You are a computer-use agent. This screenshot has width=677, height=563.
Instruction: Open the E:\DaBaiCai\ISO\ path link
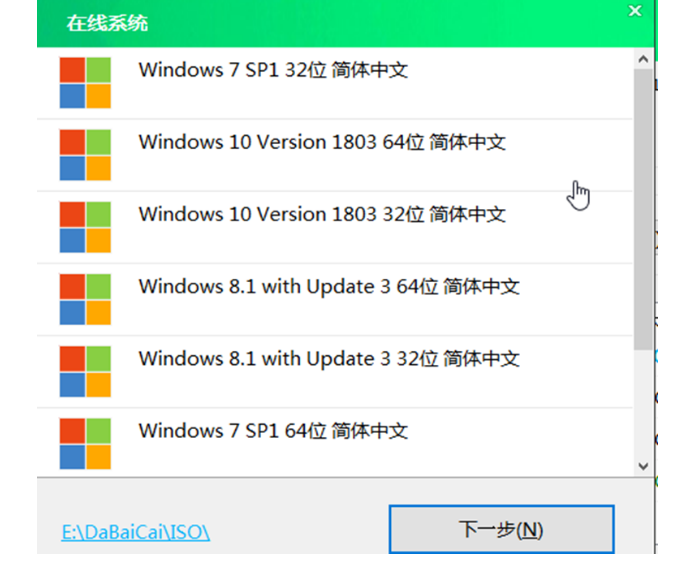click(136, 532)
